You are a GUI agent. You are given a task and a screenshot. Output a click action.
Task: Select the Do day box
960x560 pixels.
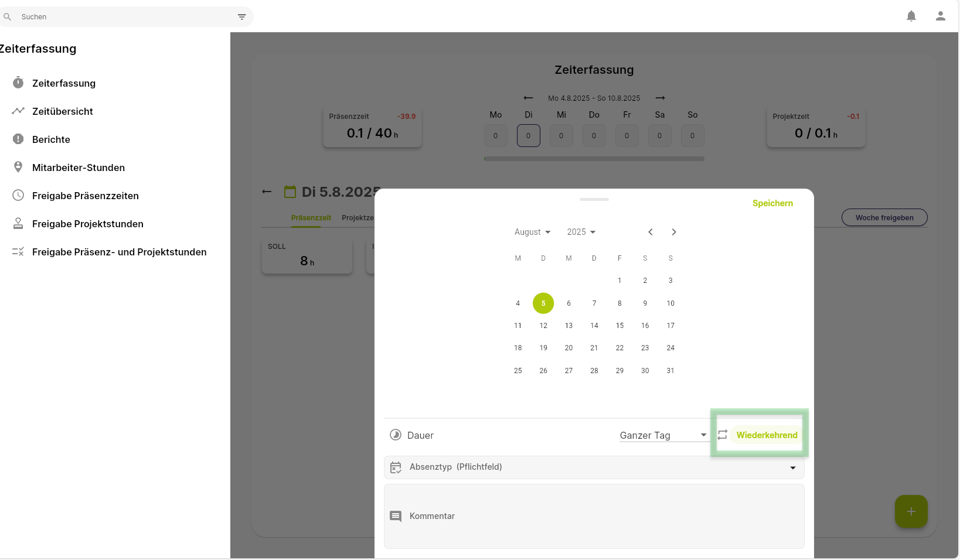594,136
